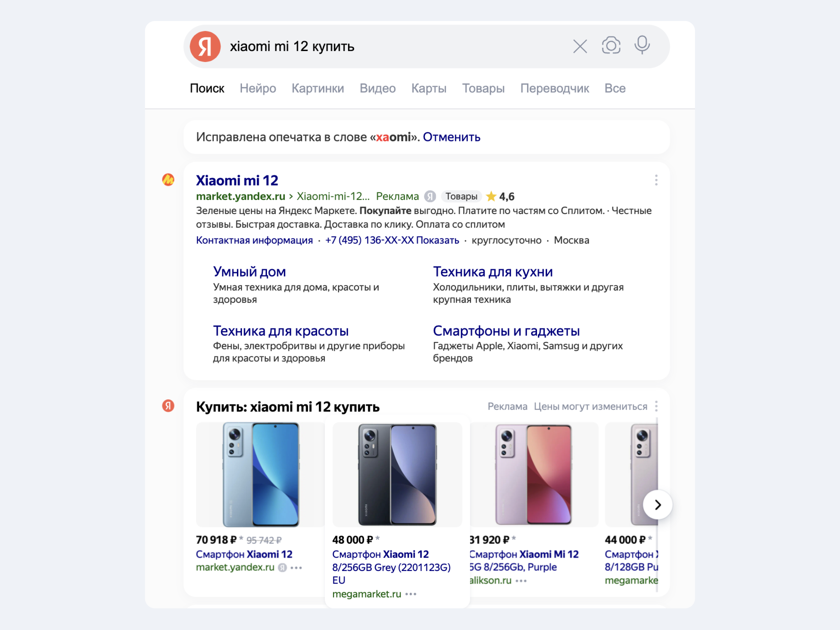Click the круглосуточно working hours text
840x630 pixels.
(506, 240)
